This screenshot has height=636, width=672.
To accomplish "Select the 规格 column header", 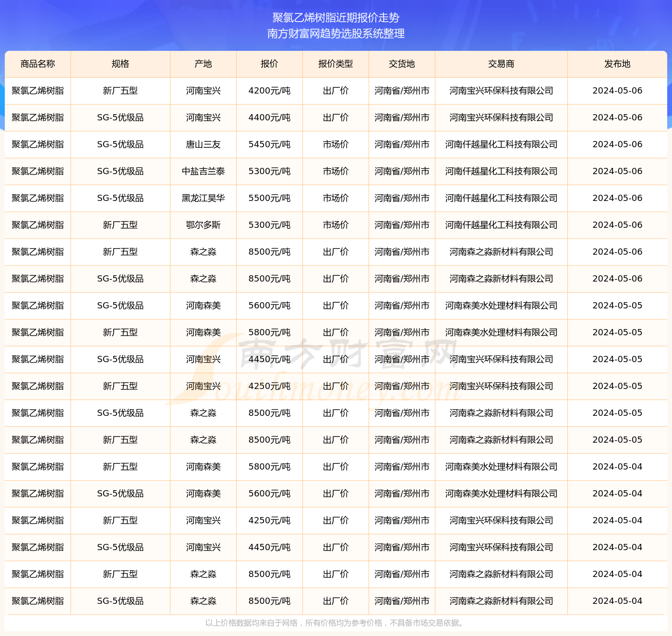I will (x=120, y=64).
